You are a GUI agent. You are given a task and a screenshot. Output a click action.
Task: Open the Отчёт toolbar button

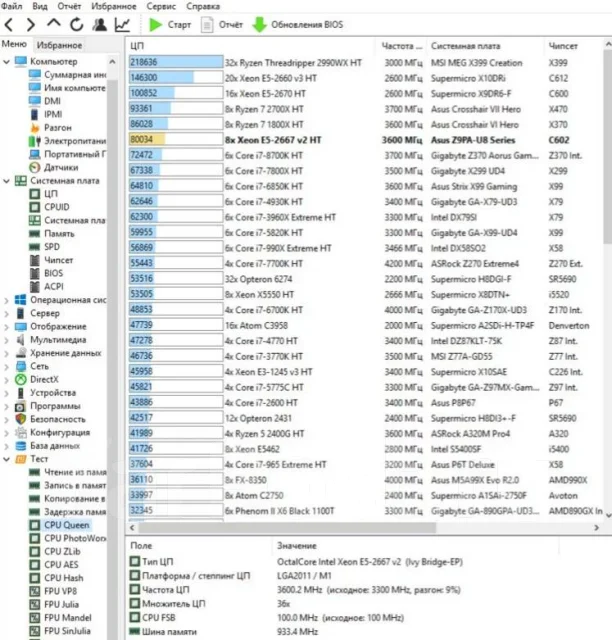222,25
